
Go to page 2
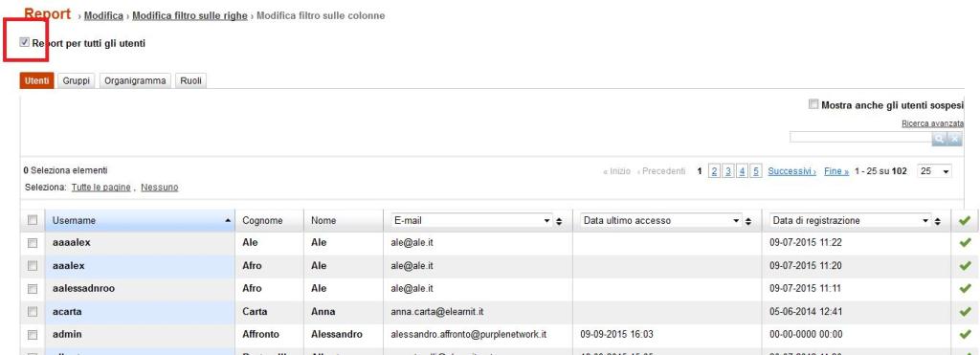[714, 171]
